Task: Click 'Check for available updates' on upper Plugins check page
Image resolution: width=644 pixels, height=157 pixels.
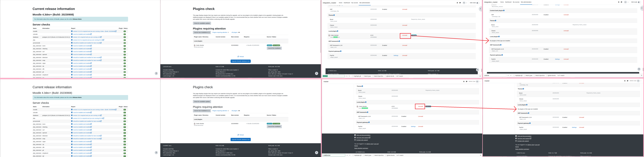Action: 202,23
